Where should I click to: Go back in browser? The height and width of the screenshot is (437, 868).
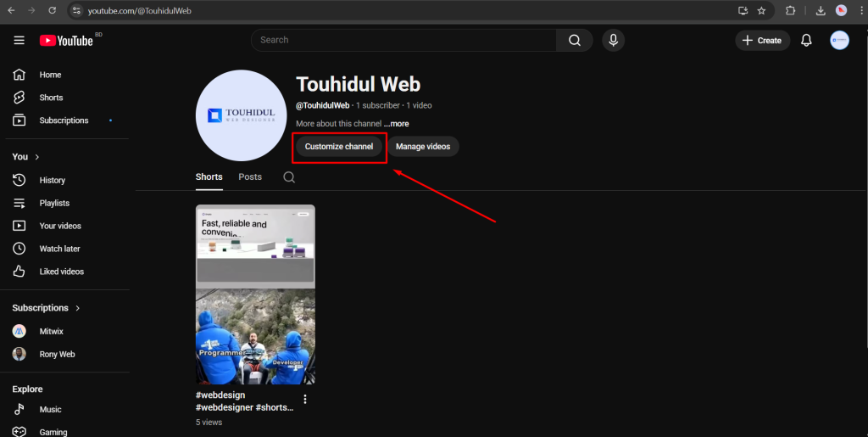11,10
